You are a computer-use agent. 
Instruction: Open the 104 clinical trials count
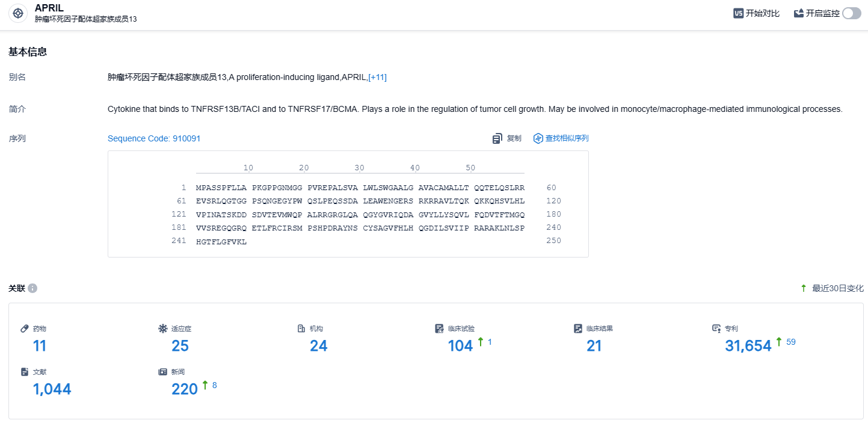pos(460,346)
